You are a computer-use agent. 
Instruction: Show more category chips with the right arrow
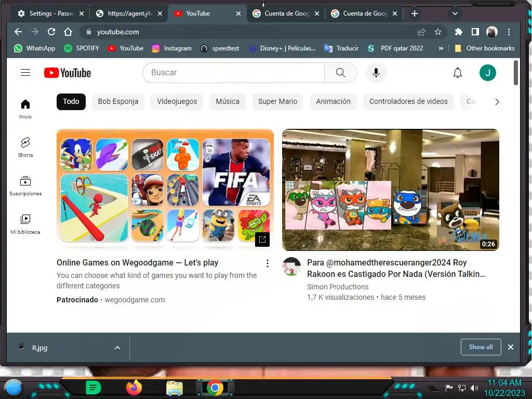click(x=497, y=102)
